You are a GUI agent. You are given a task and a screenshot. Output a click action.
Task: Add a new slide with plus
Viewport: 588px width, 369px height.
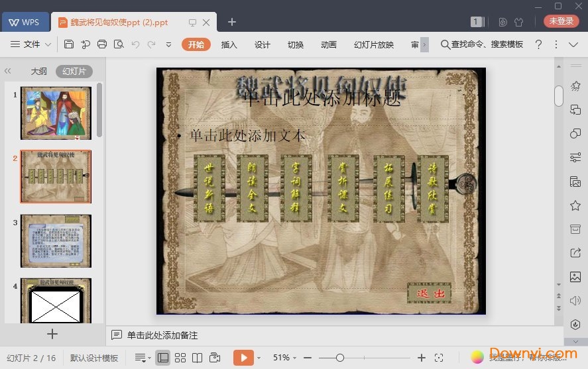click(x=52, y=334)
